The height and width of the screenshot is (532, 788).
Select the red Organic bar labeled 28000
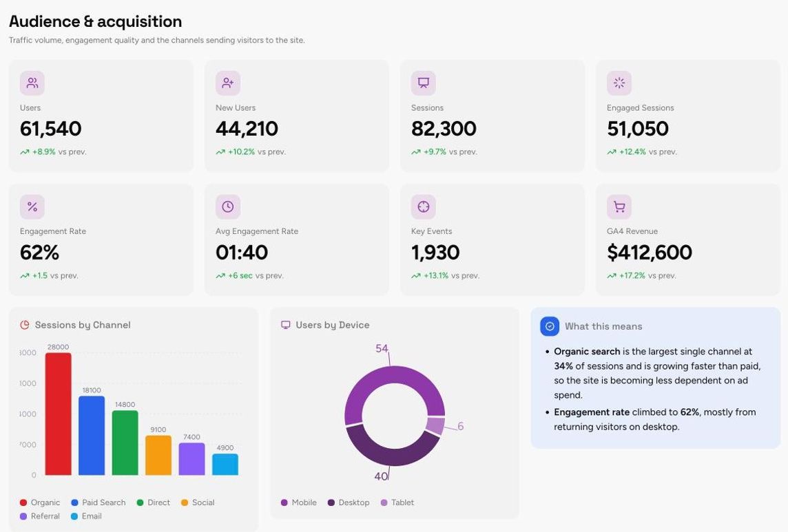[59, 414]
